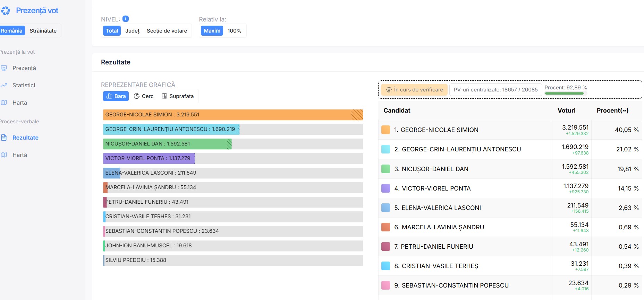Select the Bara chart view
This screenshot has height=300, width=644.
(x=116, y=96)
